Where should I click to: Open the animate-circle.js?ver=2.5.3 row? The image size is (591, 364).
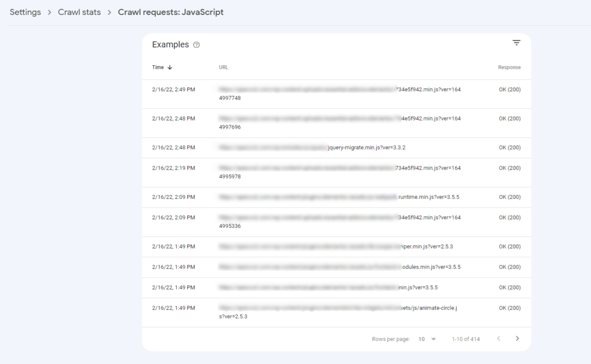336,313
